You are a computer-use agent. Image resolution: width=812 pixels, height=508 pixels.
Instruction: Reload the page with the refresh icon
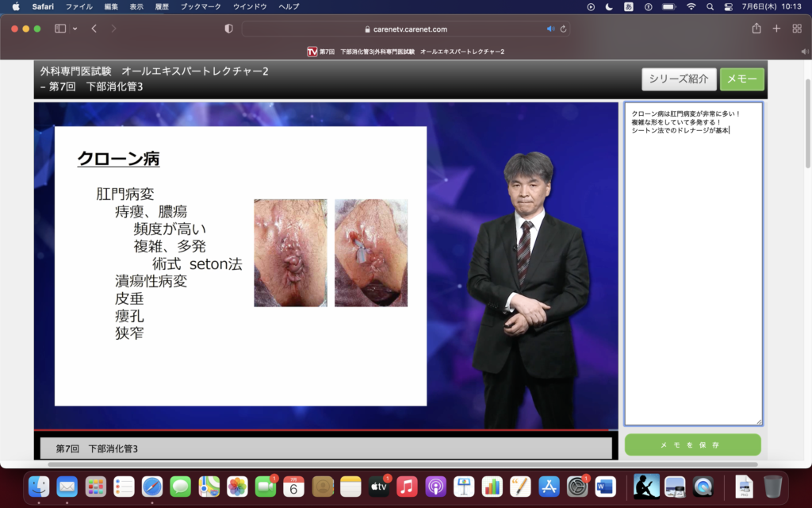[563, 29]
